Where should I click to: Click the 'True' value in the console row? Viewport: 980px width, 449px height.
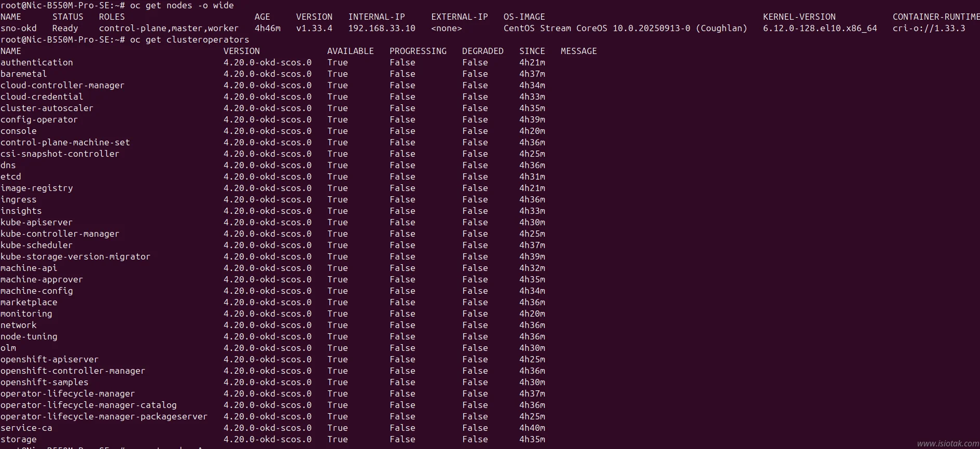click(x=338, y=131)
